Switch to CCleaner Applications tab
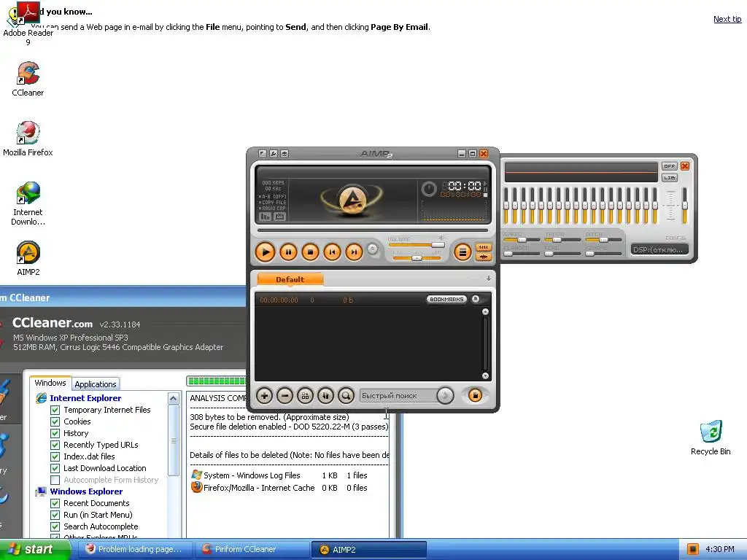This screenshot has height=560, width=747. coord(96,384)
